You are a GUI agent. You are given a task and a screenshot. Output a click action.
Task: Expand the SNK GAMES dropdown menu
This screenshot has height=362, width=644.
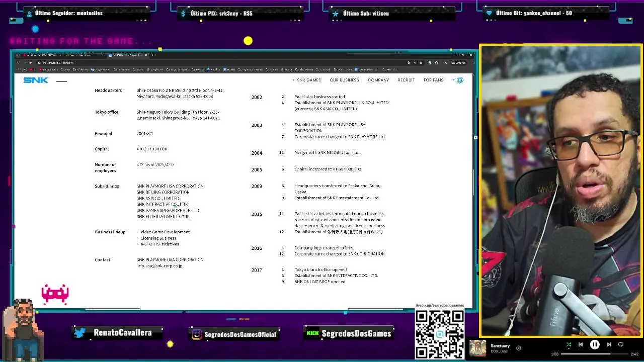306,80
